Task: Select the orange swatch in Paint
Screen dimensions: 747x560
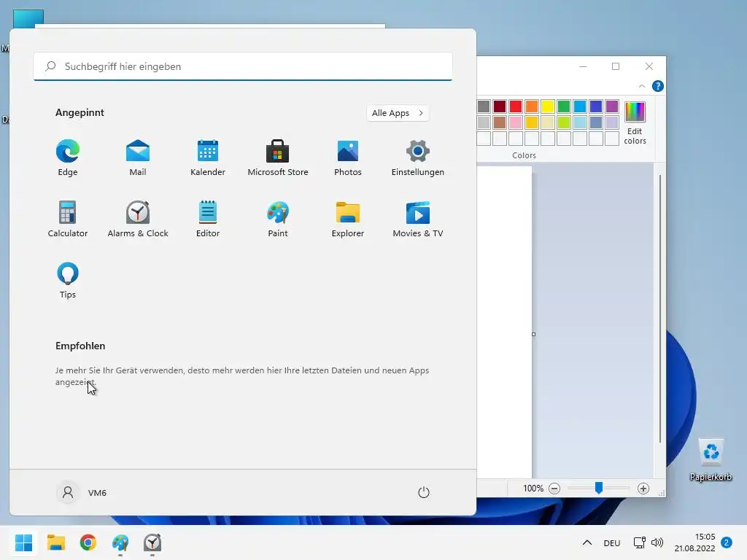Action: click(532, 106)
